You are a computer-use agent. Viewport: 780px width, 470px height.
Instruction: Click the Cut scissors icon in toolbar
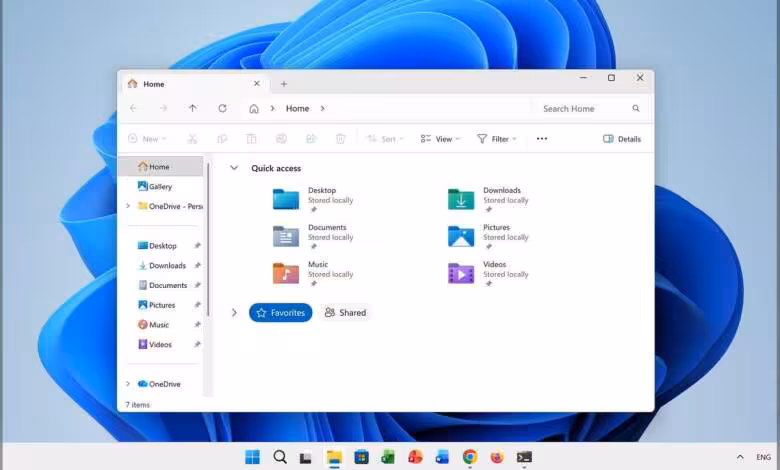pos(192,139)
